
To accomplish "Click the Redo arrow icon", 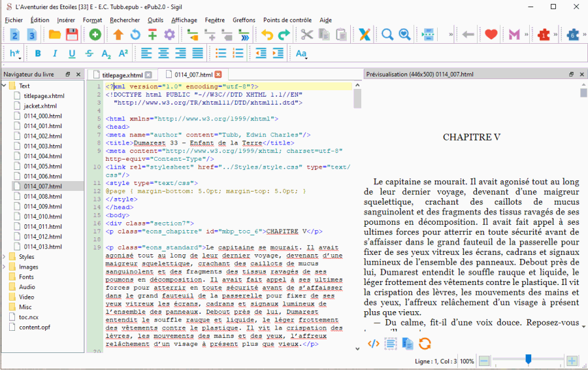I will (284, 35).
